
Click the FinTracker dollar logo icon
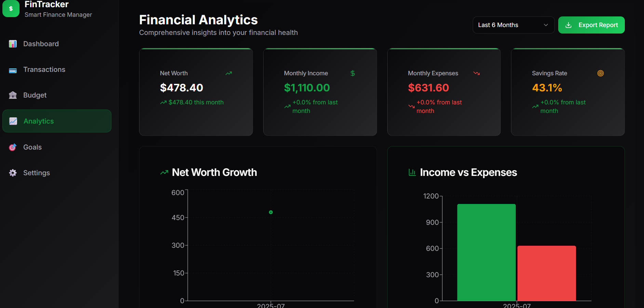[11, 9]
